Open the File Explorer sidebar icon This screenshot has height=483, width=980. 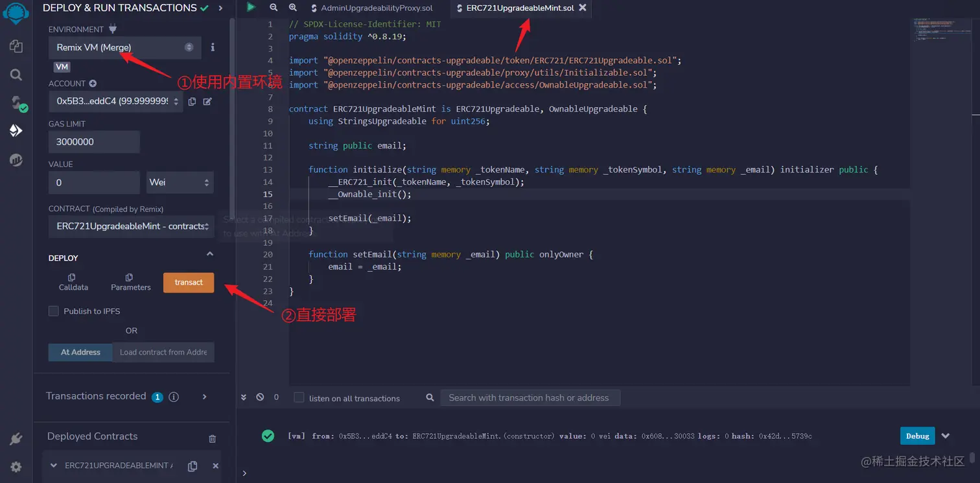(x=16, y=46)
